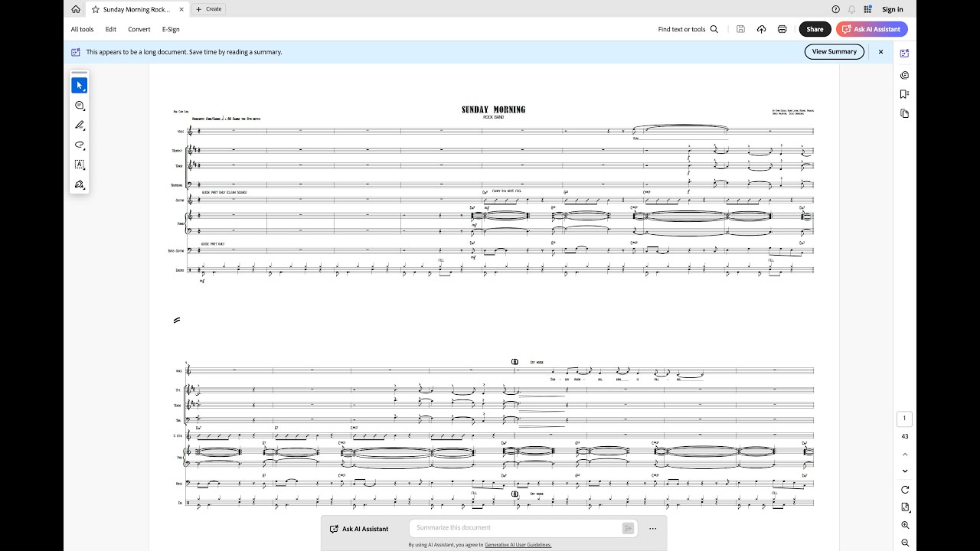Click the SUNDAY MORNING score title
980x551 pixels.
pos(494,109)
